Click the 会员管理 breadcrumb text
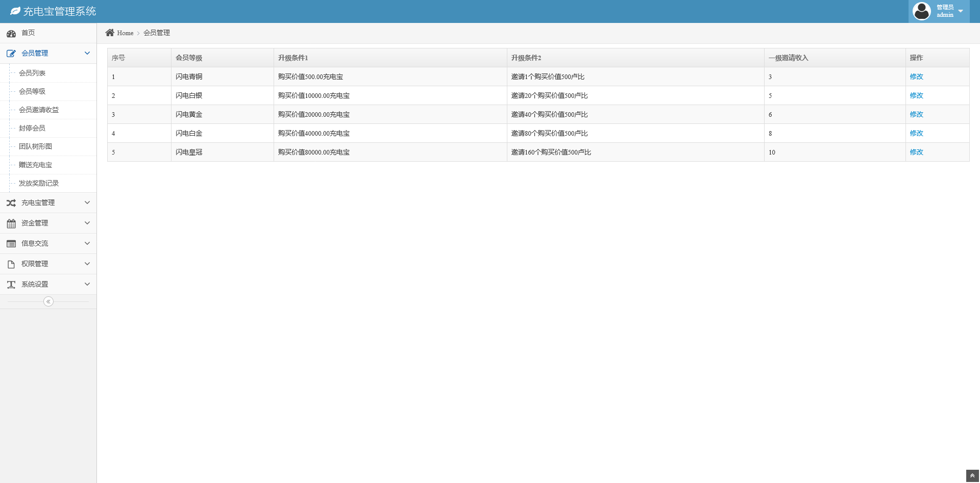This screenshot has height=483, width=980. point(157,33)
